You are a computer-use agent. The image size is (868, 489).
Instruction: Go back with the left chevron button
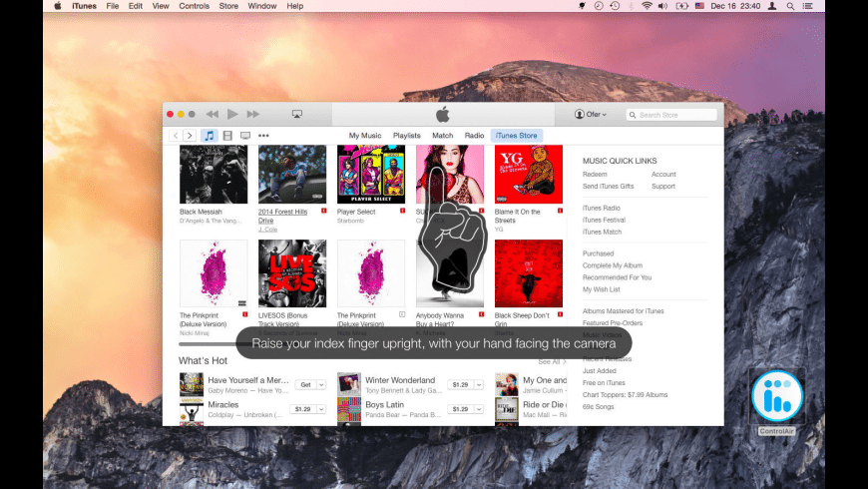tap(176, 135)
